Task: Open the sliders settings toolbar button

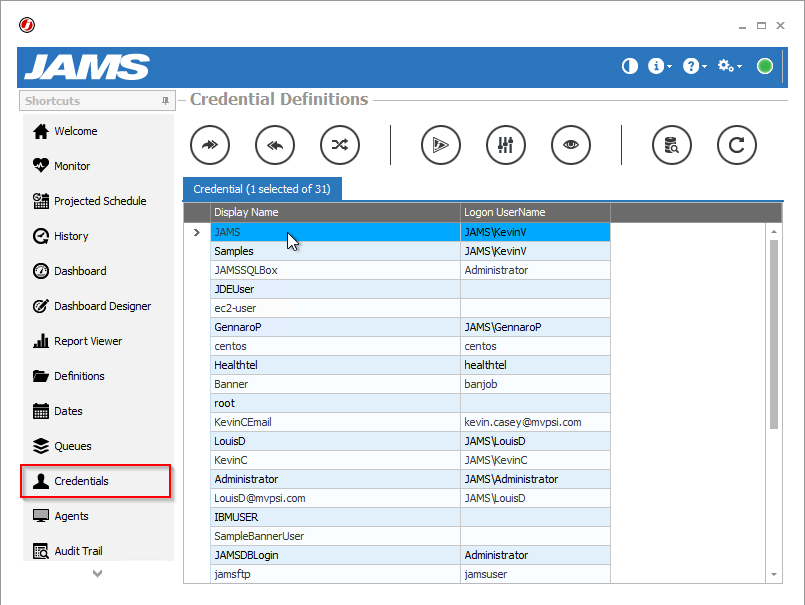Action: [506, 145]
